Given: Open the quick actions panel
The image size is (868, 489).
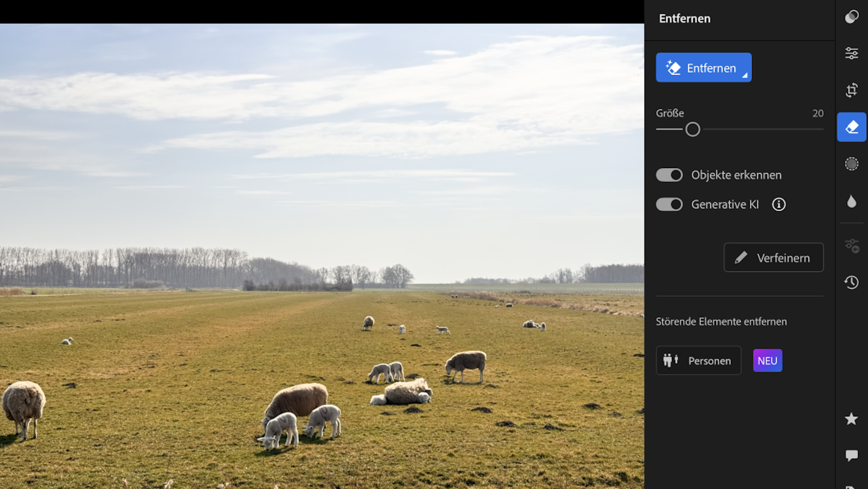Looking at the screenshot, I should pos(852,245).
